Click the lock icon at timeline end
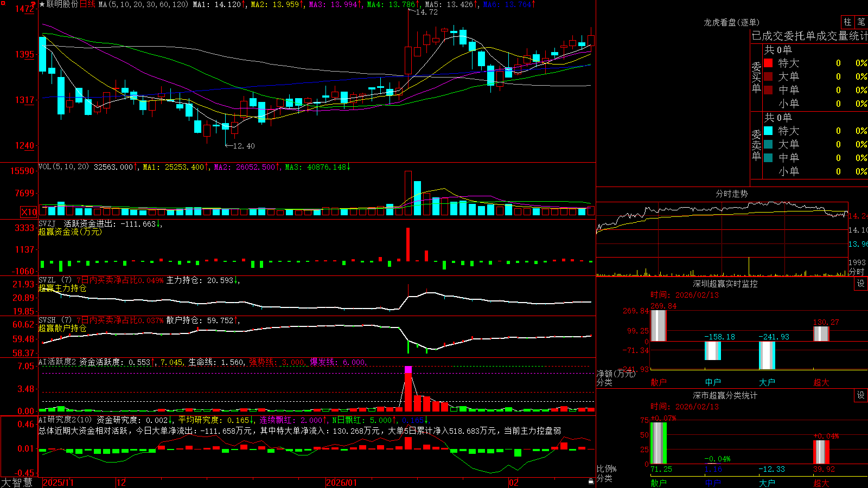 [591, 481]
